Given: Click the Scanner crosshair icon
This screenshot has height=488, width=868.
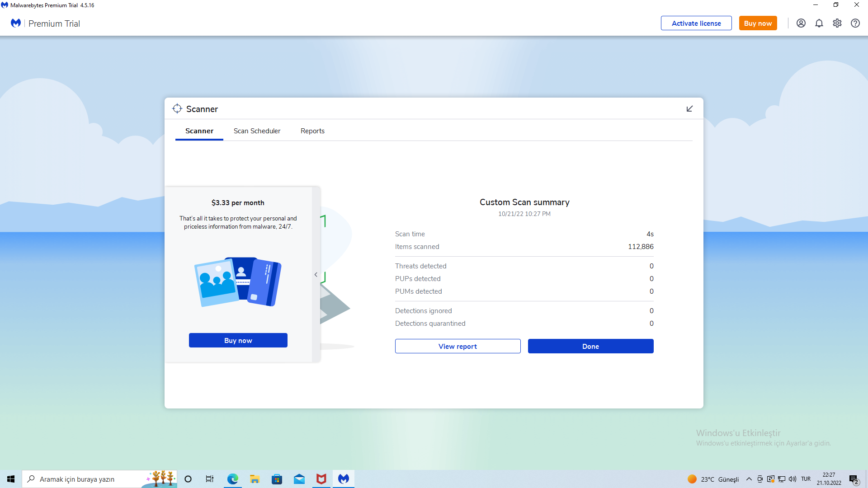Looking at the screenshot, I should pos(177,108).
